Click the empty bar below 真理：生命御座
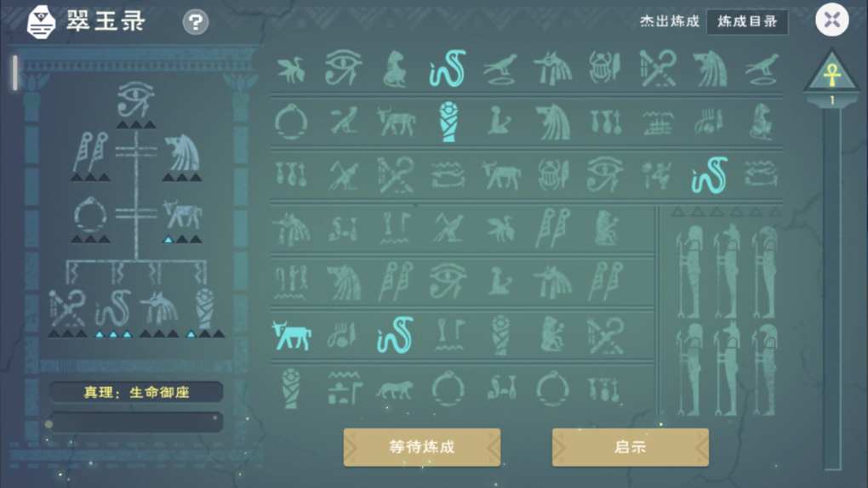The height and width of the screenshot is (488, 868). (136, 422)
